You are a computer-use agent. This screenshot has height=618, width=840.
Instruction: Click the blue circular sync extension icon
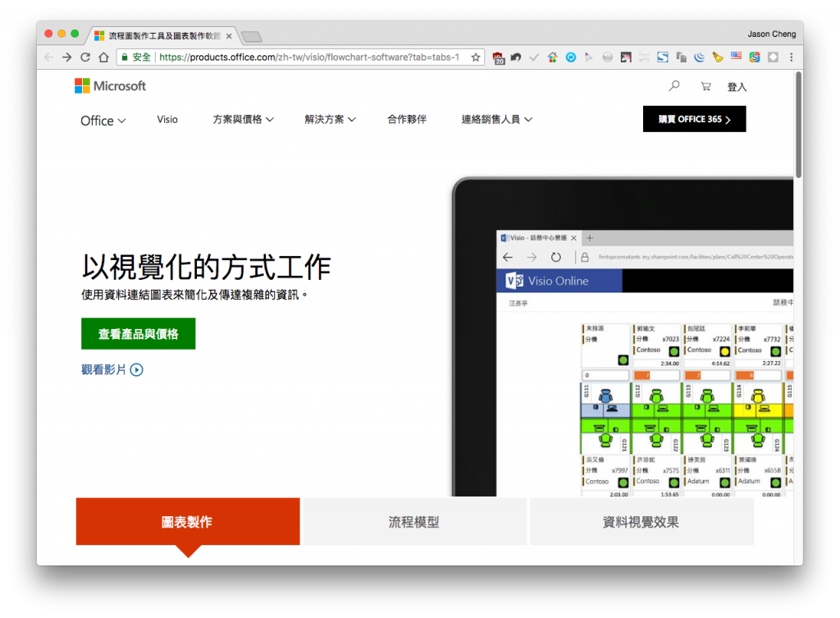click(571, 57)
